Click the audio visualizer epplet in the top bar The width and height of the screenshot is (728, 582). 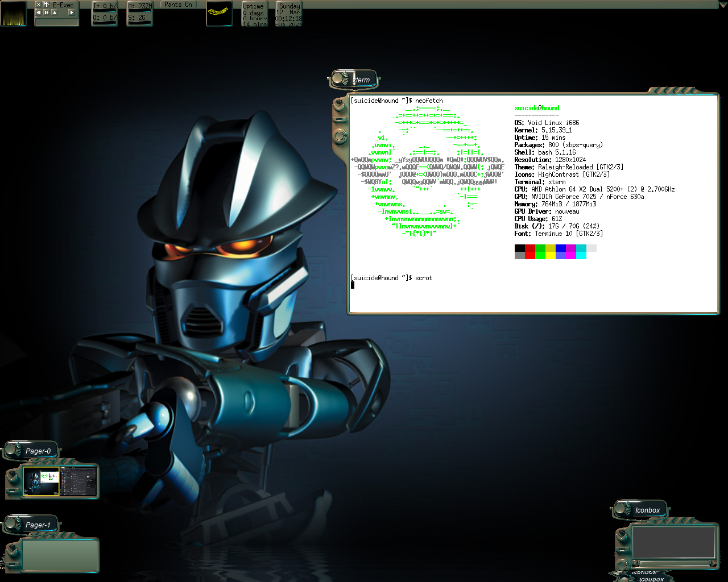pyautogui.click(x=14, y=14)
